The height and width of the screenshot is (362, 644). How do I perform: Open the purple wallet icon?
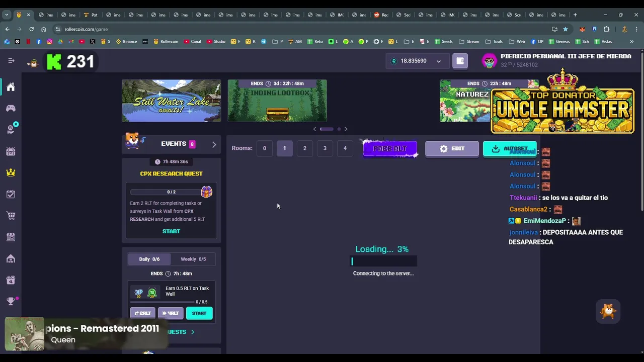pyautogui.click(x=460, y=61)
